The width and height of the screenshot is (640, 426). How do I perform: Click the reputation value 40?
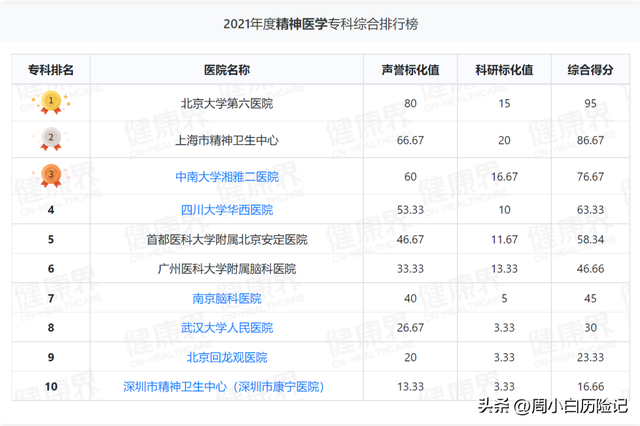coord(410,298)
